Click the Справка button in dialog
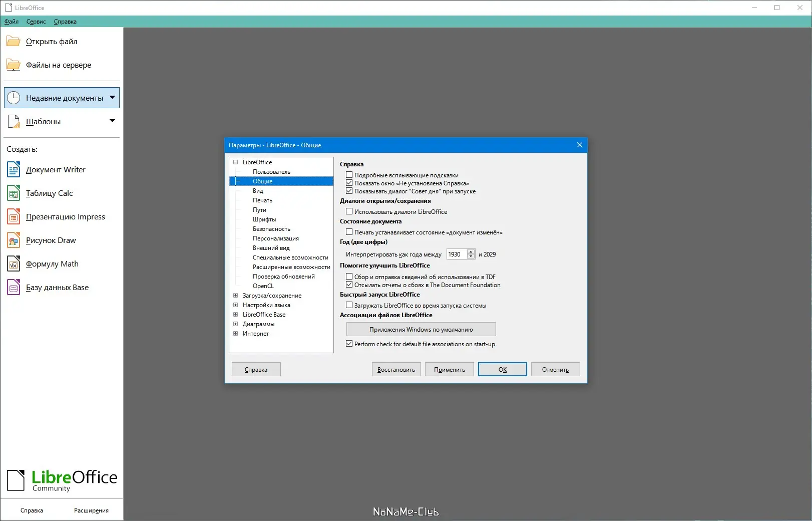 (256, 369)
